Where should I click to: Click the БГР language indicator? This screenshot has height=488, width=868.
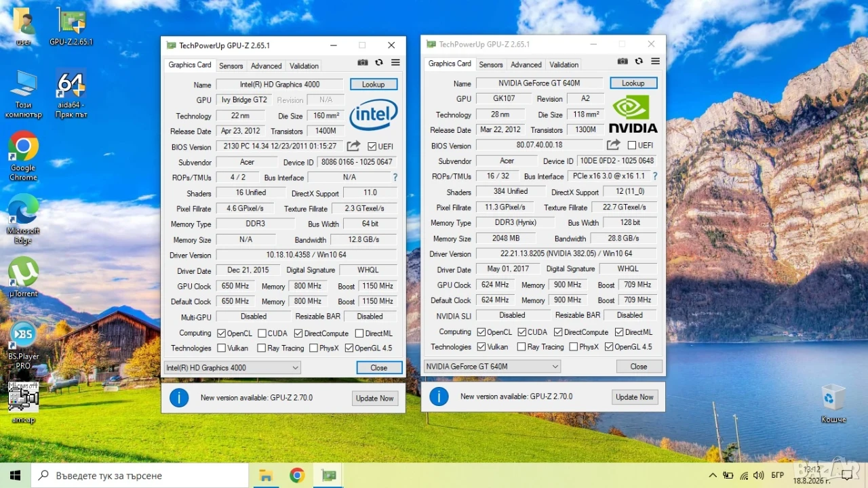coord(778,475)
